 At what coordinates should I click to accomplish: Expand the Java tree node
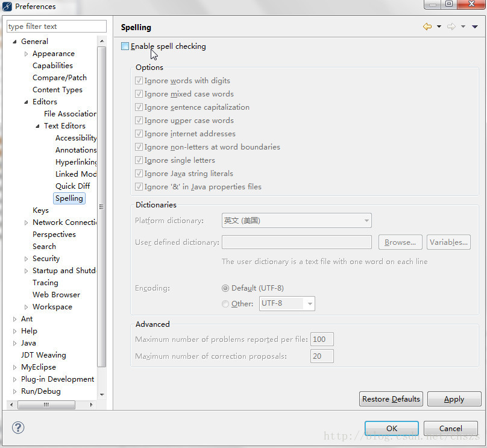click(14, 343)
